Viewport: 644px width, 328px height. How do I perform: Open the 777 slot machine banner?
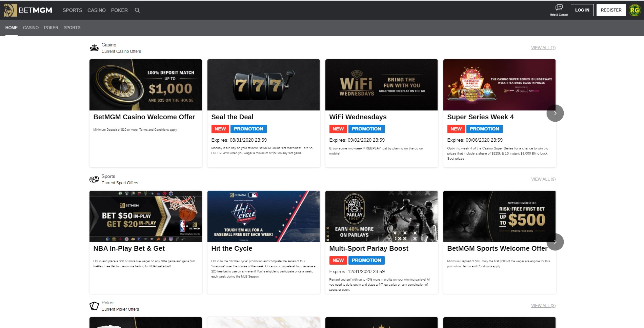click(x=263, y=85)
